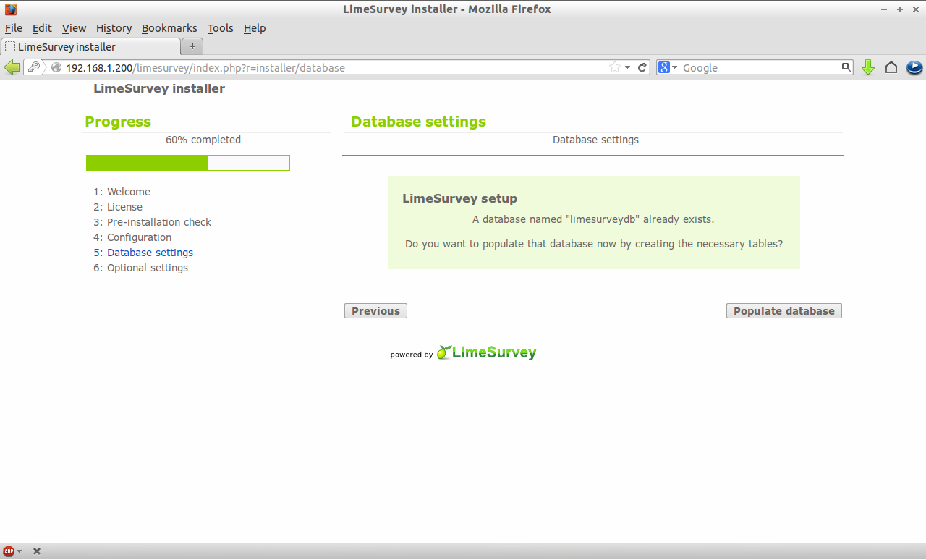926x560 pixels.
Task: Open the downloads green arrow button
Action: 868,67
